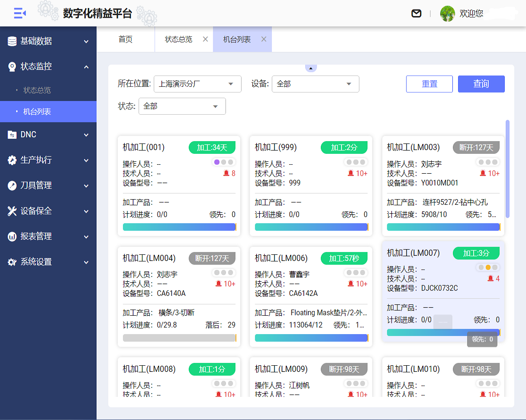
Task: Select 状态总览 in the sidebar
Action: pos(37,90)
